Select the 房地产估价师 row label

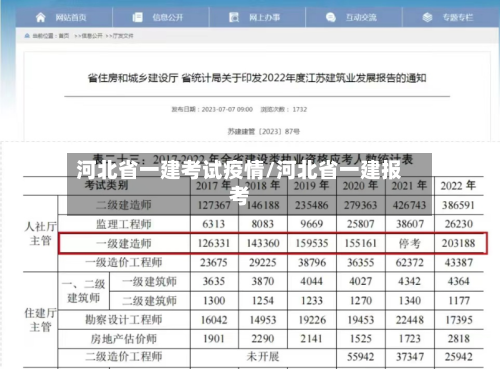(124, 339)
